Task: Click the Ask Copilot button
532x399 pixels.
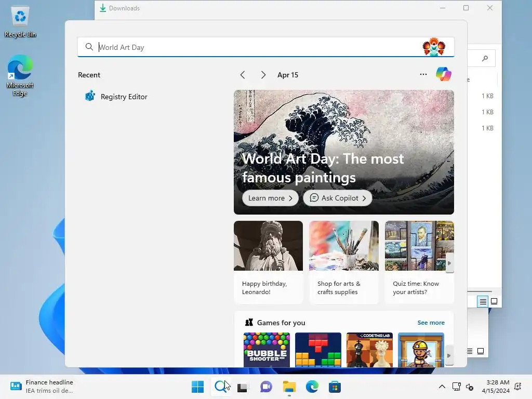Action: point(338,198)
